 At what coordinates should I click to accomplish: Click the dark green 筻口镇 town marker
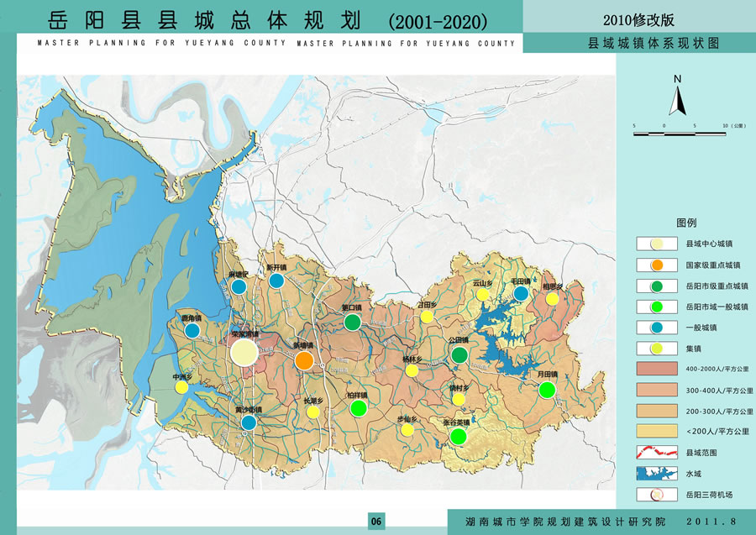coord(353,322)
